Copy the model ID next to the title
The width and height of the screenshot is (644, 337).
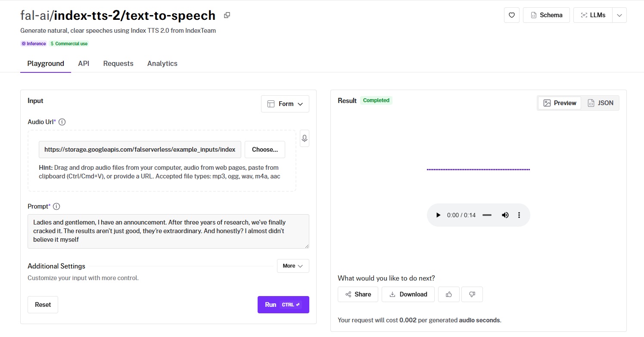tap(227, 15)
